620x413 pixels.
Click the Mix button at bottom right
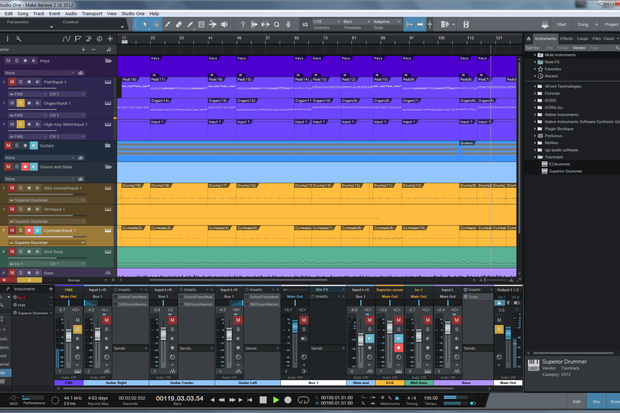[596, 402]
